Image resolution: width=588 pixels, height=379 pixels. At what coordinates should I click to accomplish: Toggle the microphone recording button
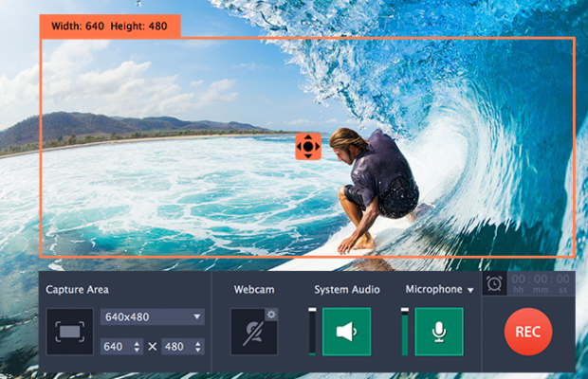click(439, 332)
